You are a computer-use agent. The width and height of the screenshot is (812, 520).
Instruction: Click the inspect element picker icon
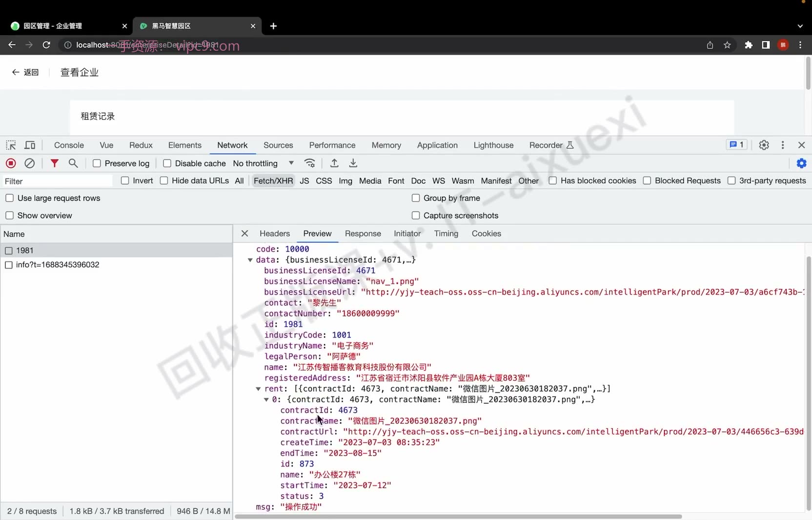point(11,145)
